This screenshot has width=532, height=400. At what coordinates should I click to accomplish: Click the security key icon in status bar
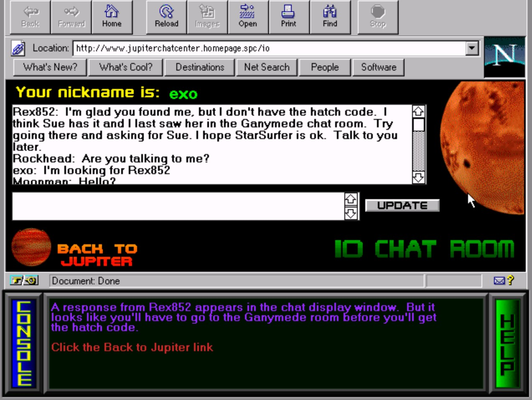point(24,281)
